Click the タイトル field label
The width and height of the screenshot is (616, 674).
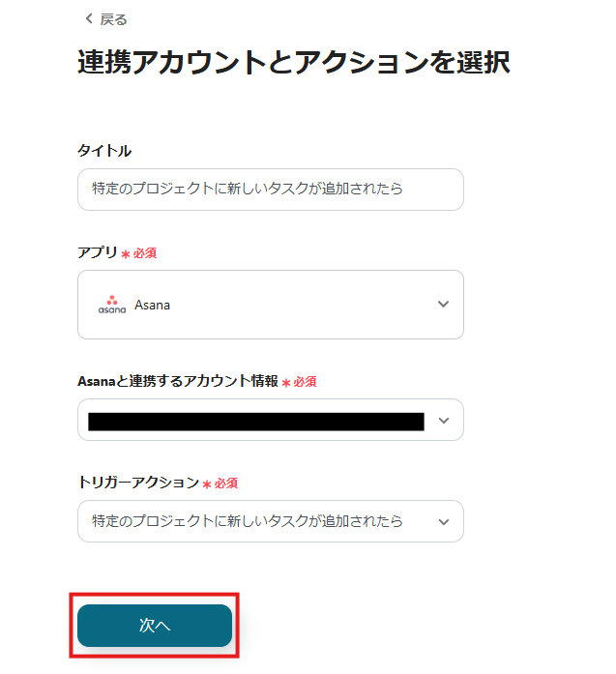point(104,150)
